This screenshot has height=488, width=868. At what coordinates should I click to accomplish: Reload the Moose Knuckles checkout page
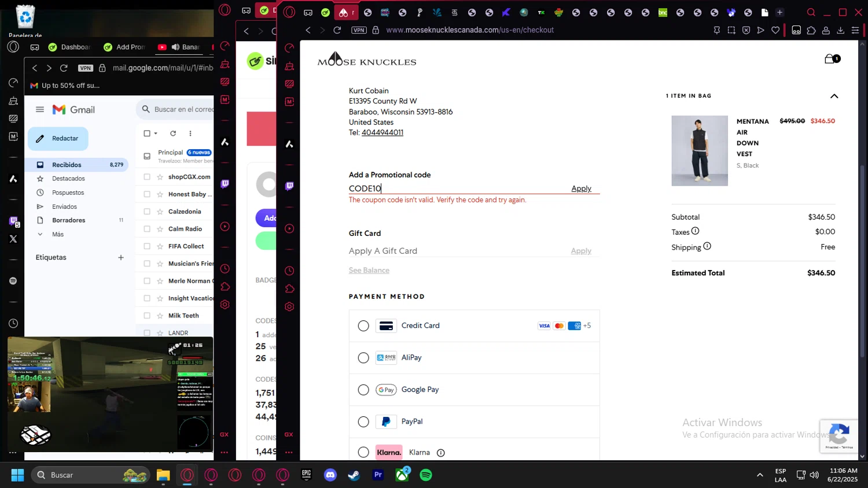[337, 30]
